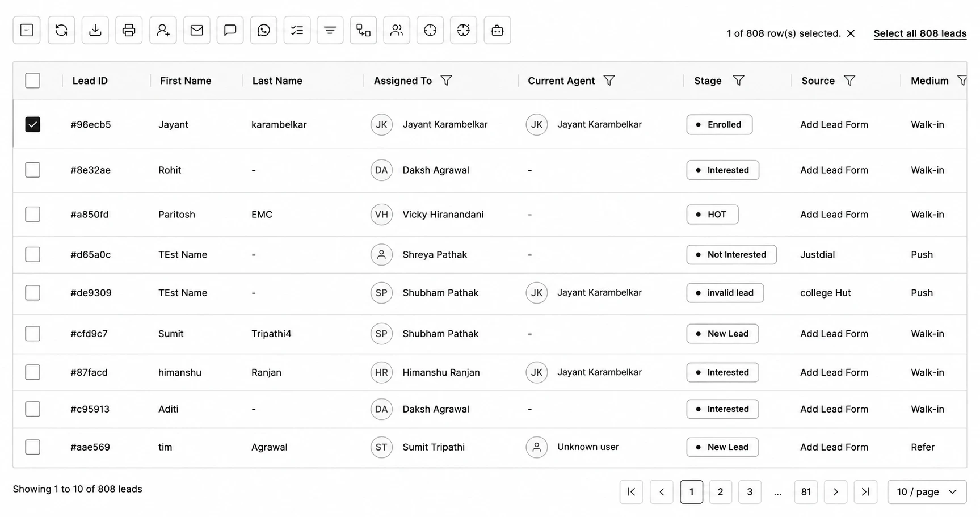Open the chat message icon

tap(230, 30)
